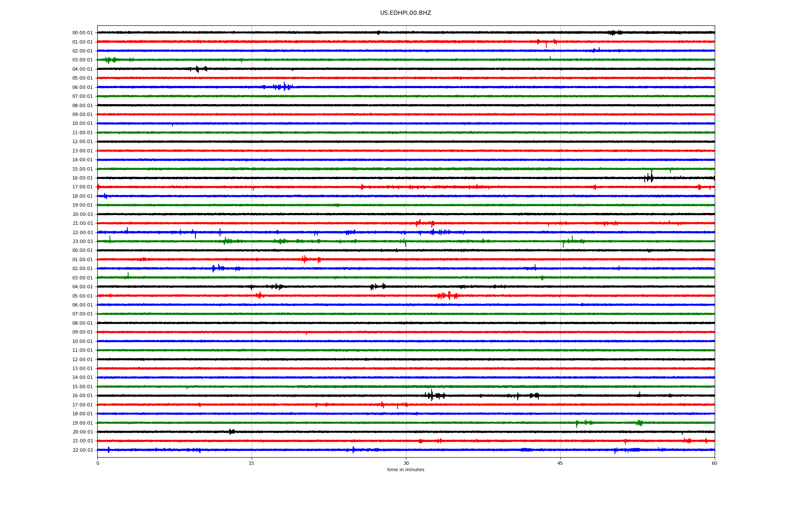Screen dimensions: 812x508
Task: Click the 45 minute tick label
Action: click(x=560, y=463)
